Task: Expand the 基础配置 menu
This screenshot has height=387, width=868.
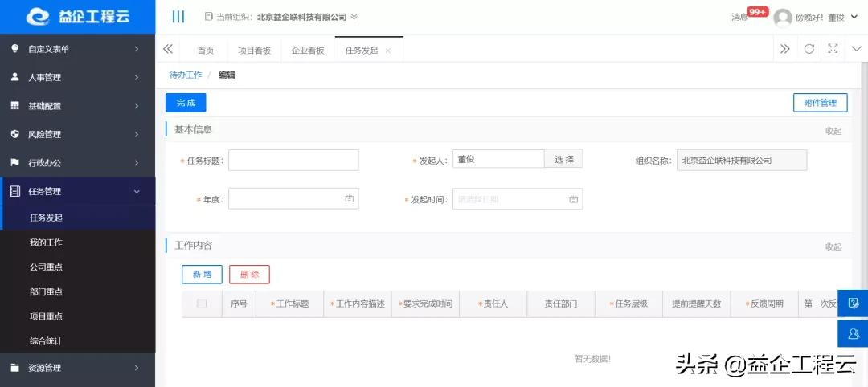Action: [137, 106]
